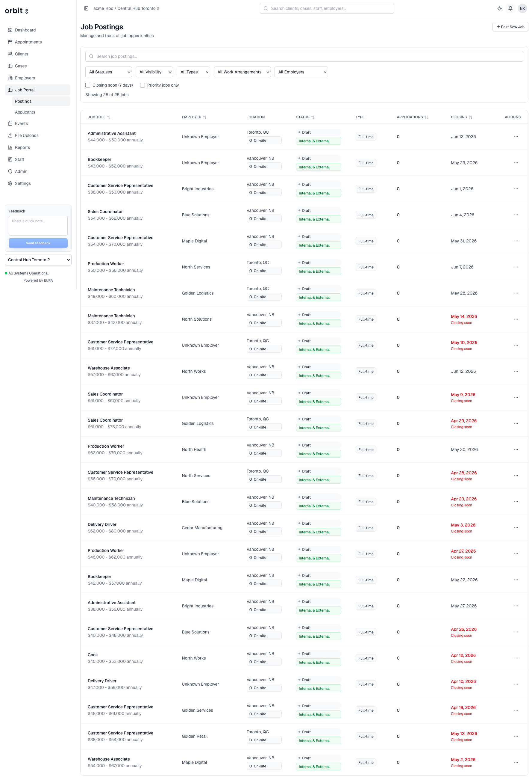Open Clients in sidebar
The height and width of the screenshot is (783, 532).
(38, 54)
